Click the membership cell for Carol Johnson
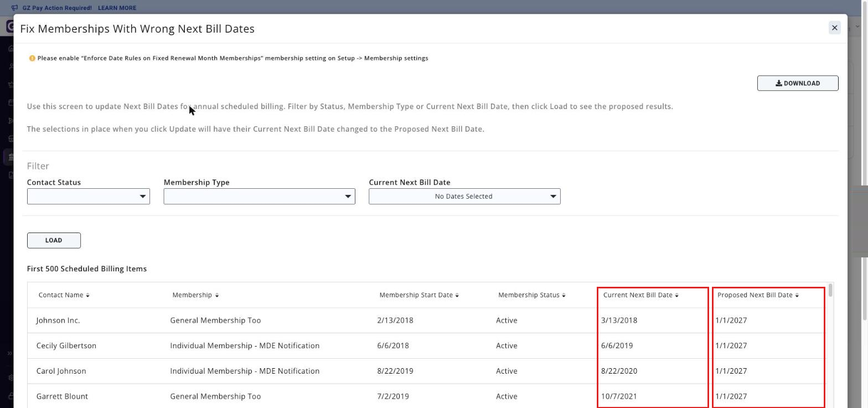868x408 pixels. click(x=245, y=371)
